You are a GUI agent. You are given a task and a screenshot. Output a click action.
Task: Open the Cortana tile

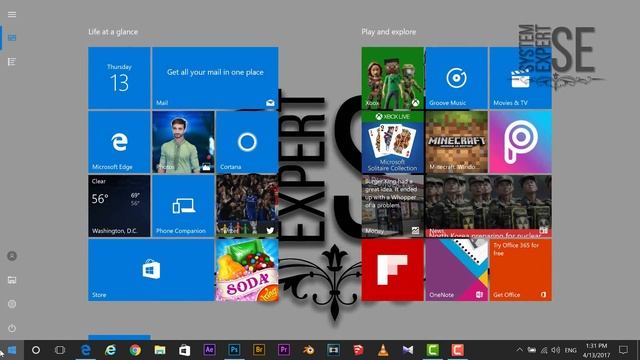pos(247,142)
